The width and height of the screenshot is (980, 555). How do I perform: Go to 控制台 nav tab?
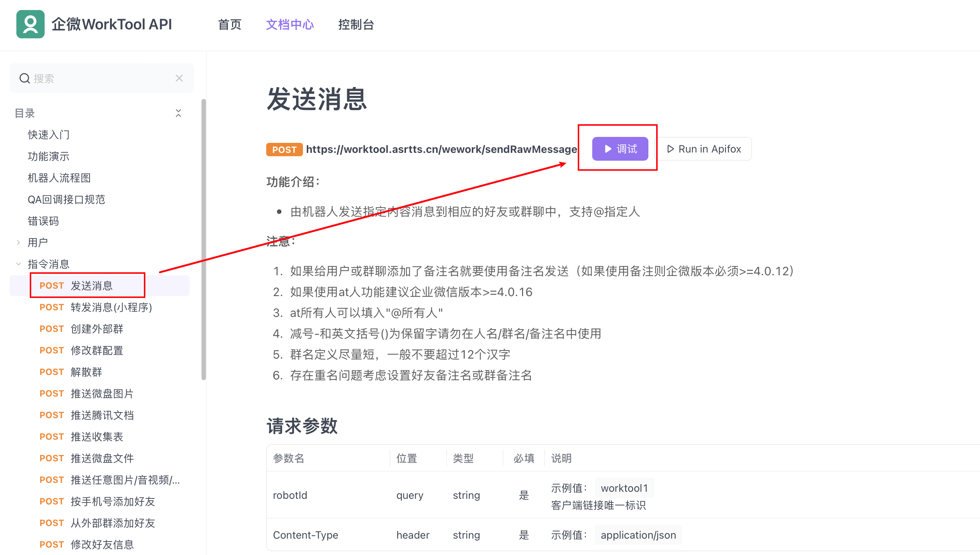356,25
